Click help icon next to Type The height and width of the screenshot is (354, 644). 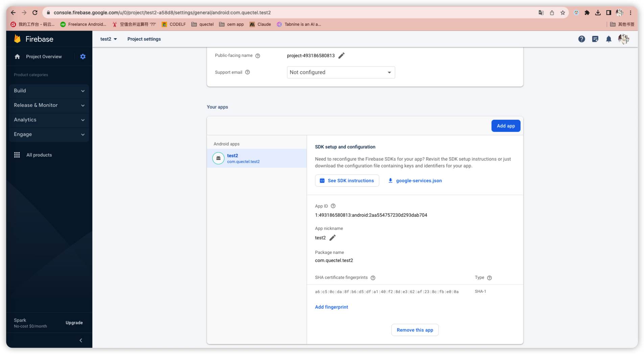point(489,278)
